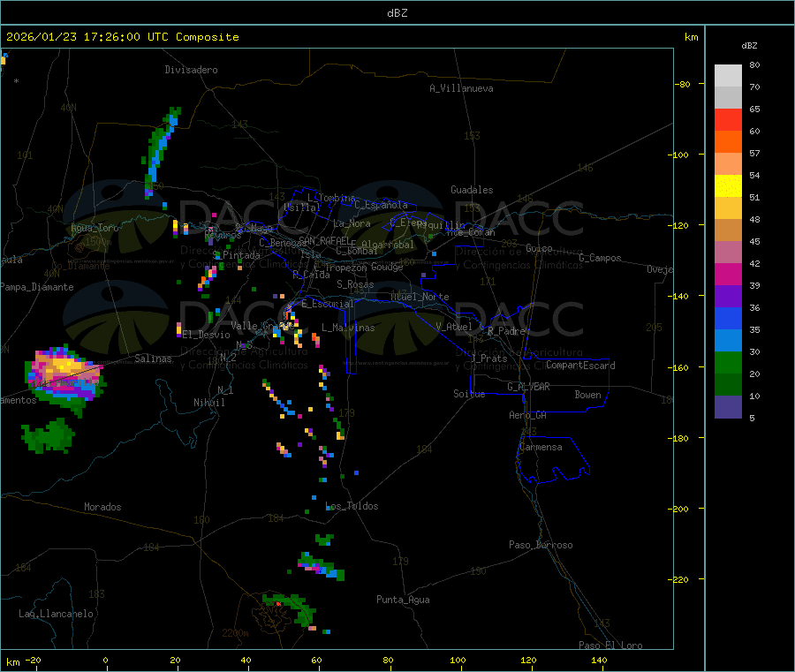Click the red 60-65 dBZ legend swatch
Image resolution: width=795 pixels, height=672 pixels.
tap(728, 119)
